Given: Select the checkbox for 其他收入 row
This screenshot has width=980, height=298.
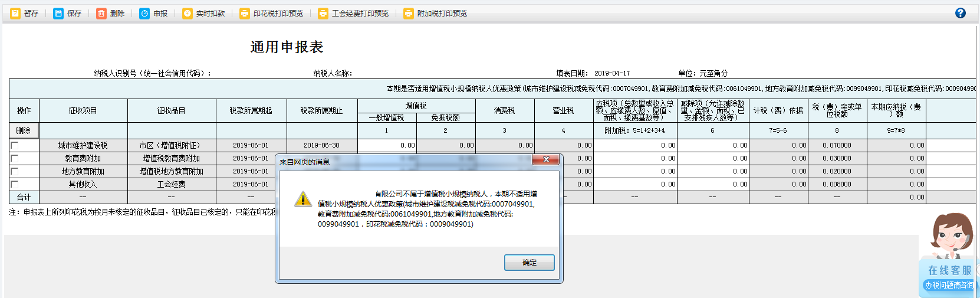Looking at the screenshot, I should pyautogui.click(x=15, y=184).
